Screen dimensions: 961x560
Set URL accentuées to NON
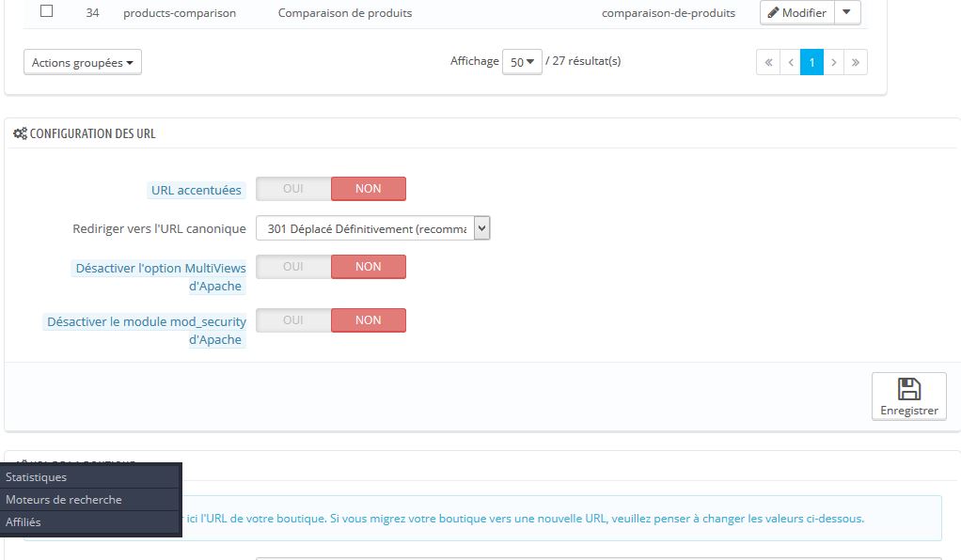click(x=369, y=189)
